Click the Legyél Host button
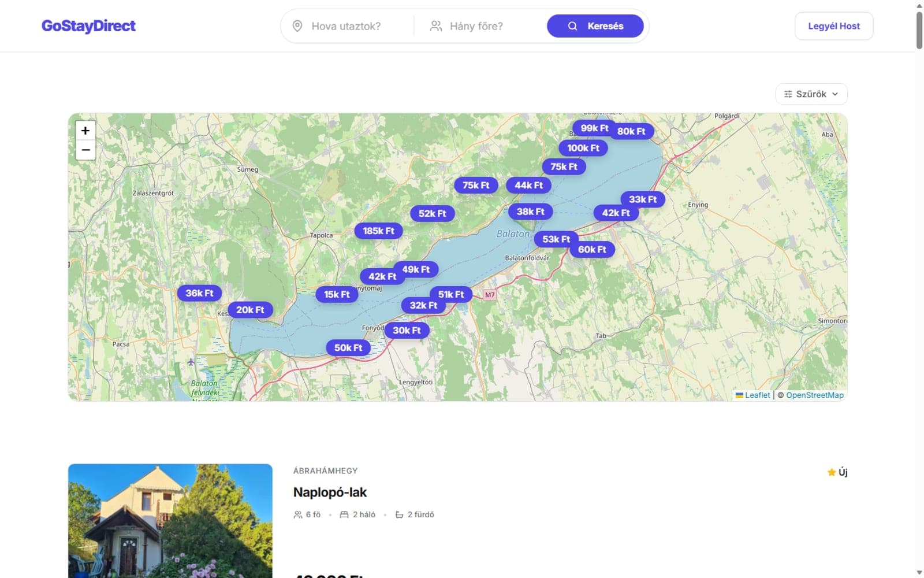 click(x=834, y=26)
